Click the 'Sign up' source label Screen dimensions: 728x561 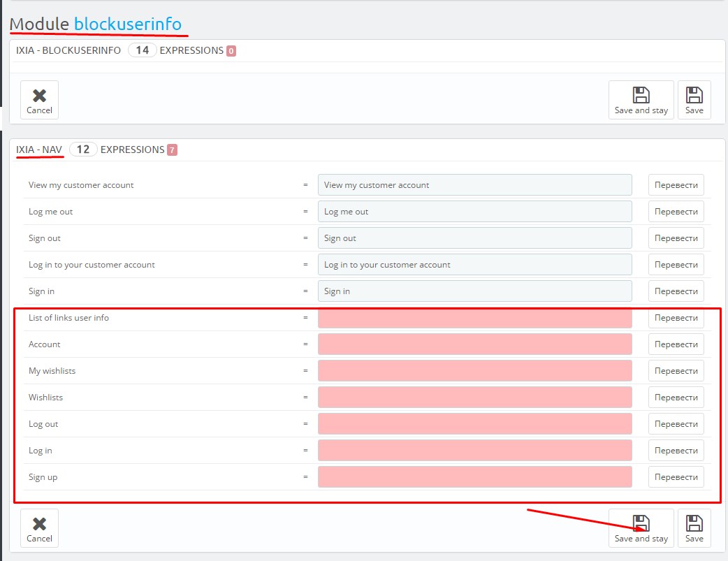coord(43,477)
